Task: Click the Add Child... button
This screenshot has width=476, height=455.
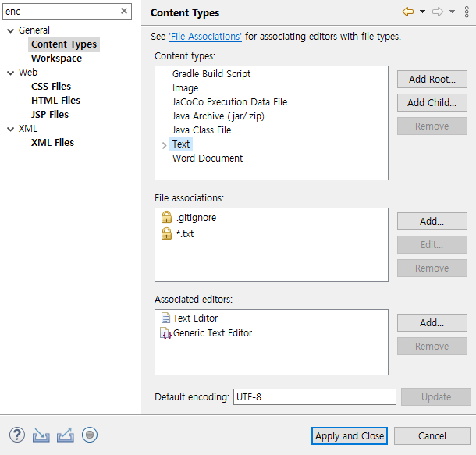Action: (x=432, y=102)
